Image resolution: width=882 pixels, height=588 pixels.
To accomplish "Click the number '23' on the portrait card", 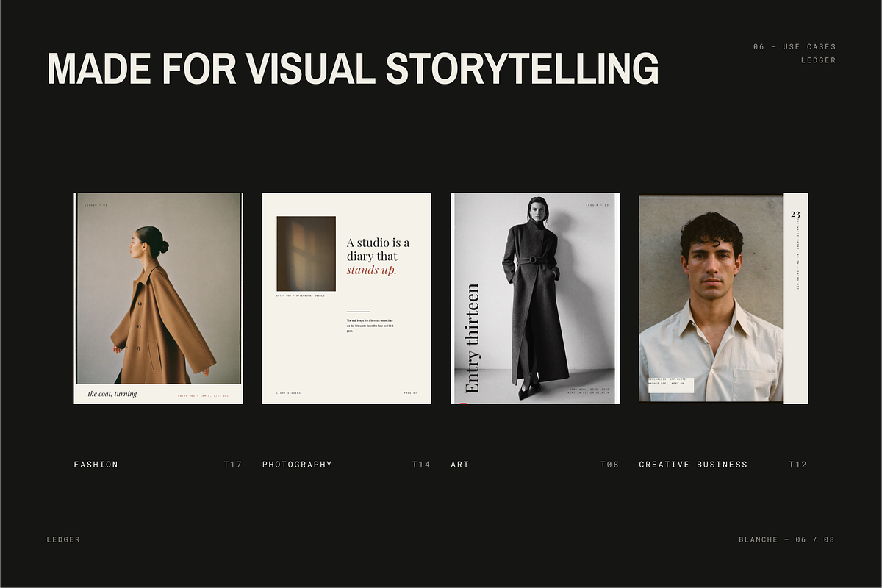I will [795, 215].
